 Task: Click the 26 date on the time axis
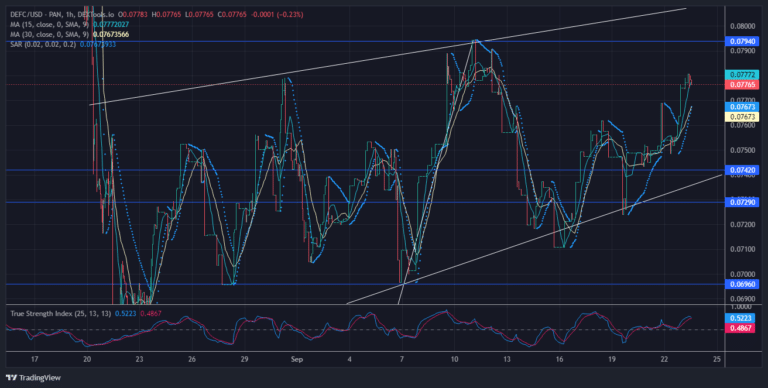(x=192, y=360)
